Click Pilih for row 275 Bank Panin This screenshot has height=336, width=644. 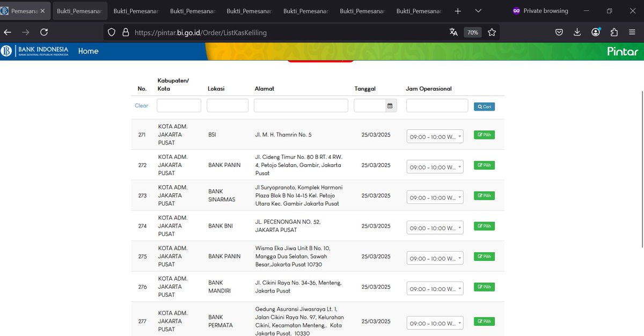484,257
